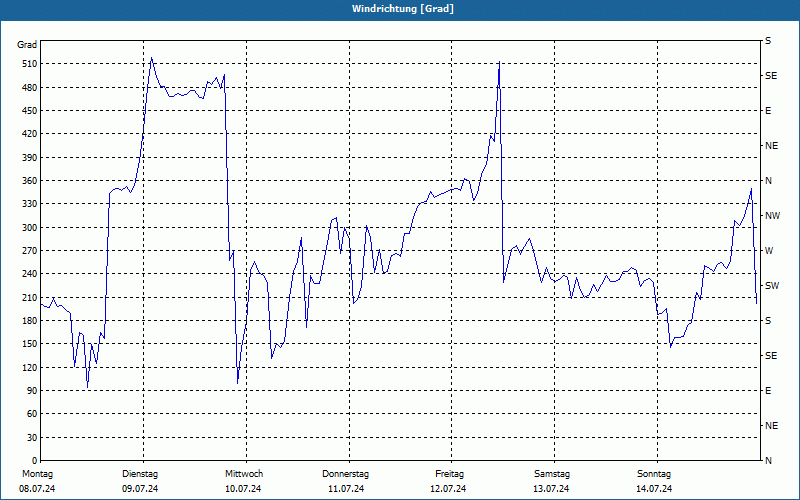Click the 'Montag' day label

(37, 474)
